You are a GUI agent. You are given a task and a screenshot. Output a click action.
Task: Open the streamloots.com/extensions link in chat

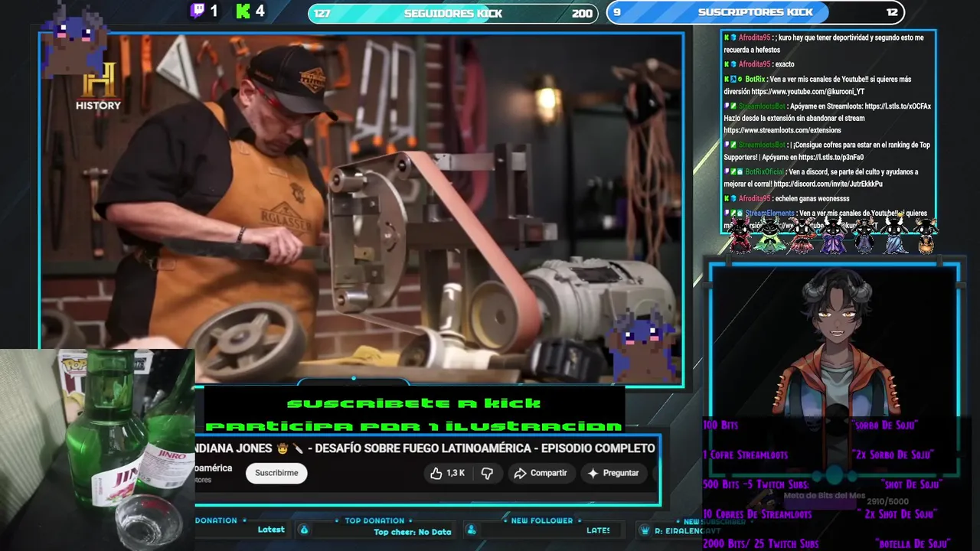coord(782,131)
